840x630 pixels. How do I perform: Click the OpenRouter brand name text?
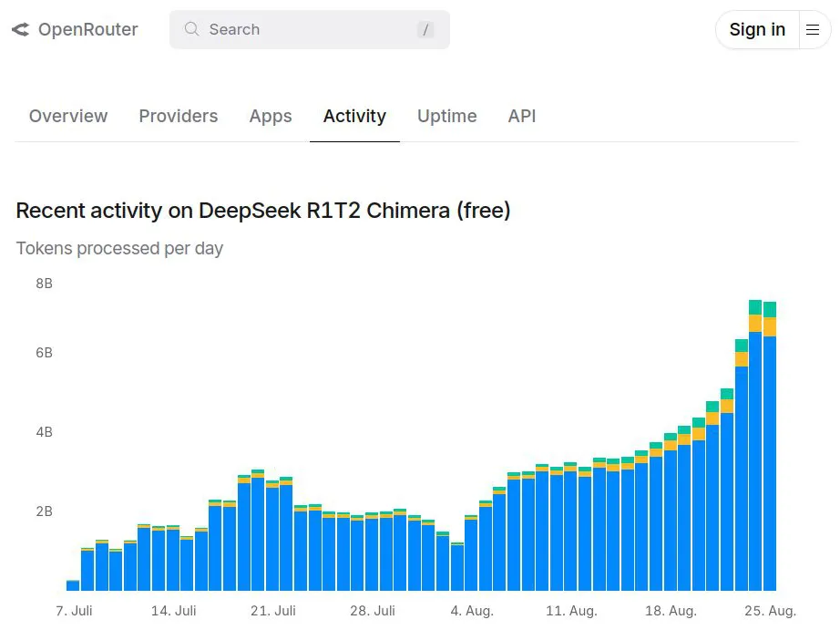[x=87, y=30]
